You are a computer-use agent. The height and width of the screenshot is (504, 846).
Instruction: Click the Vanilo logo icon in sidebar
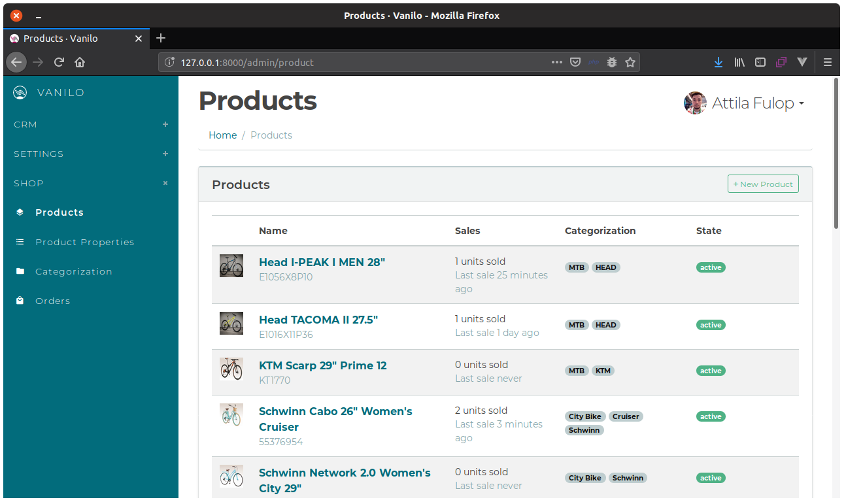tap(20, 92)
